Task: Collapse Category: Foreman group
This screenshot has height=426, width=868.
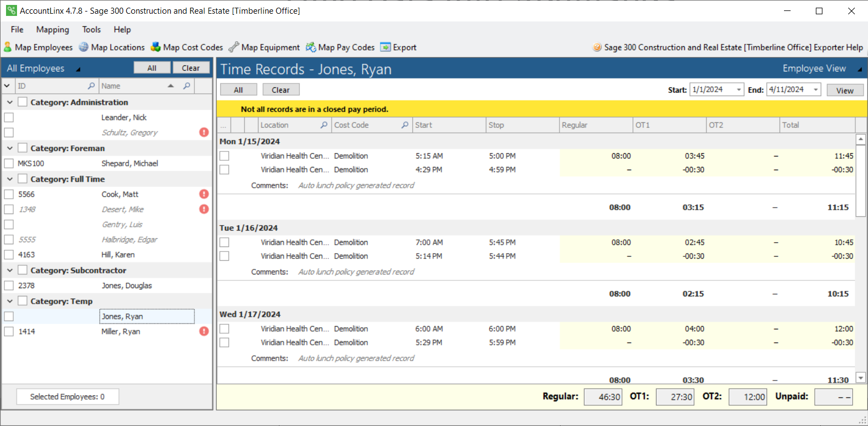Action: [x=10, y=148]
